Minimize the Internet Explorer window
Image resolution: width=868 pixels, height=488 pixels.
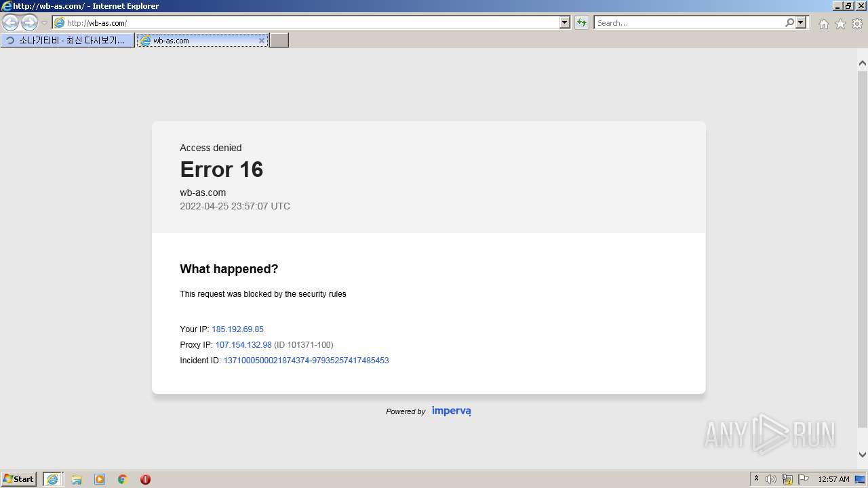pos(837,6)
